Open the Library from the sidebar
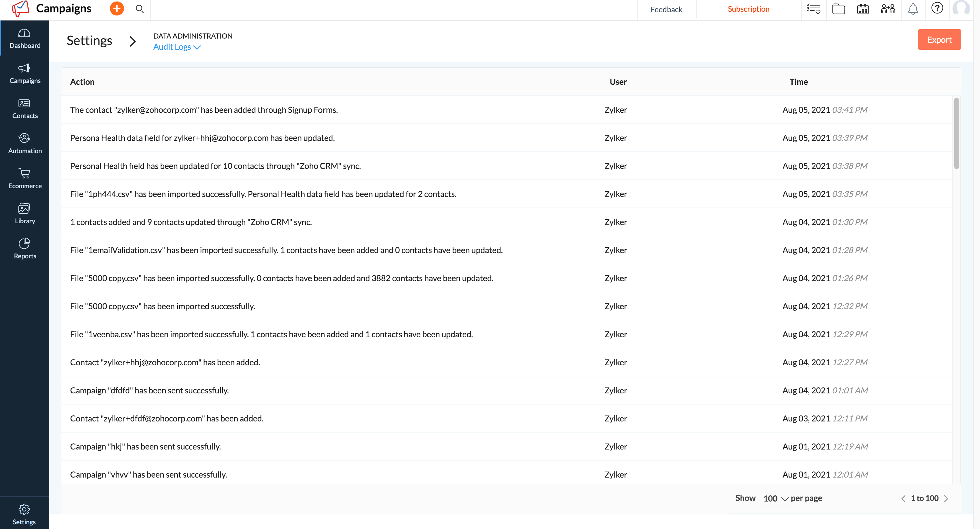Screen dimensions: 980x529 click(x=24, y=214)
